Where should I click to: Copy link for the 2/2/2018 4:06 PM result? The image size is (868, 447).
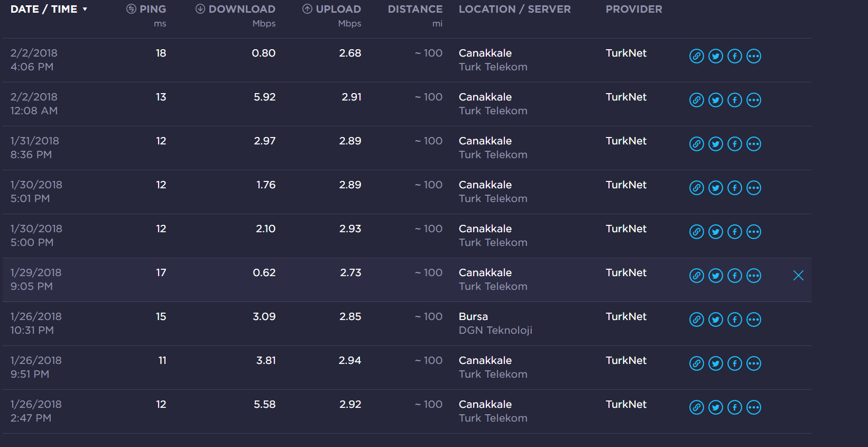click(x=697, y=56)
